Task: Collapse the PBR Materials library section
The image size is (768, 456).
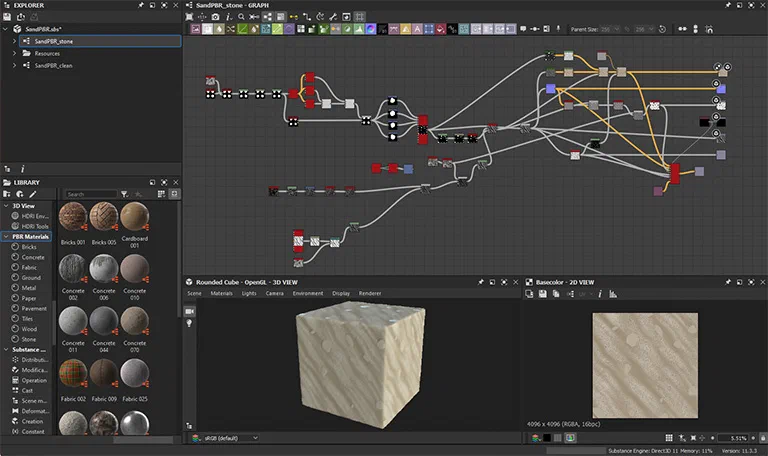Action: [6, 237]
